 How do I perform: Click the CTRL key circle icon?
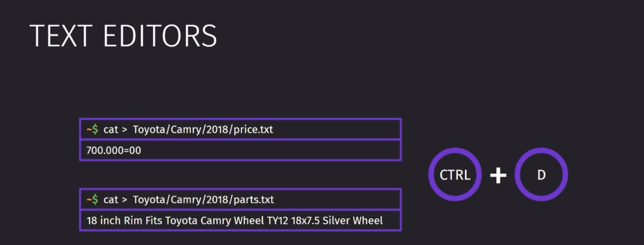point(455,174)
